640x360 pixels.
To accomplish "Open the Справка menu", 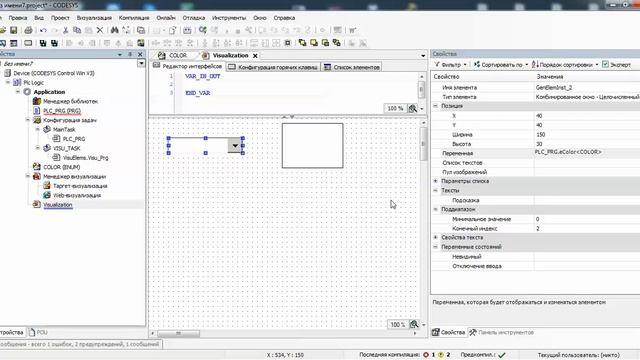I will pyautogui.click(x=284, y=18).
